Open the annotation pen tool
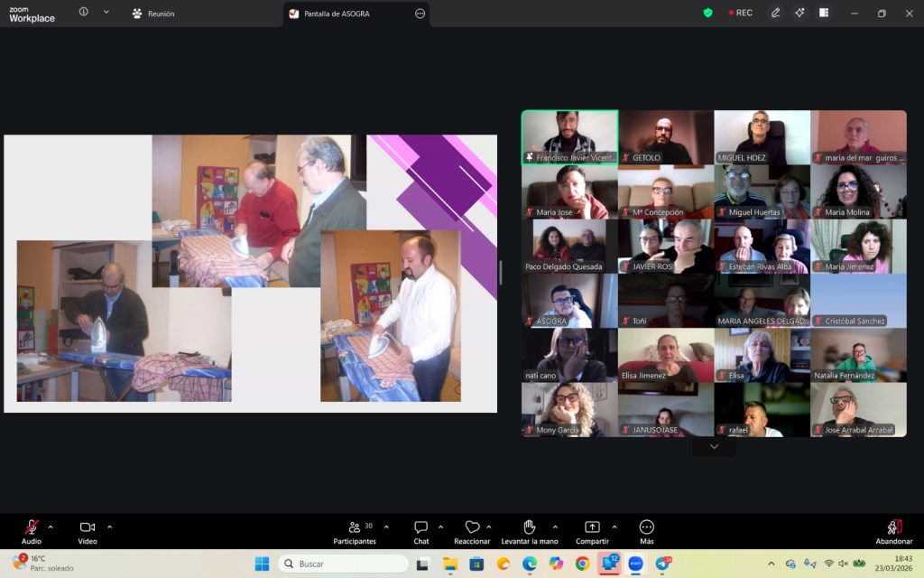 coord(775,13)
